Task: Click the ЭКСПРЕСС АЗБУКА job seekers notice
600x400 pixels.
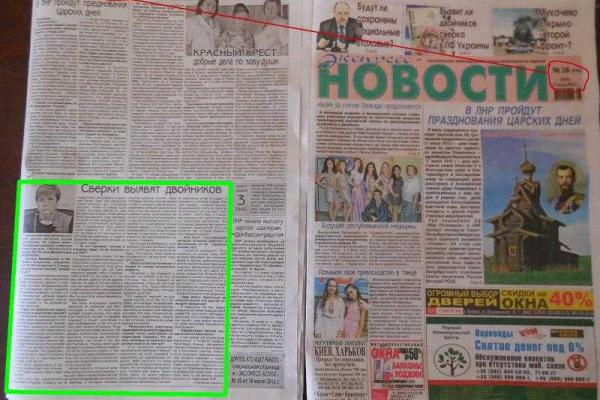Action: pyautogui.click(x=256, y=370)
